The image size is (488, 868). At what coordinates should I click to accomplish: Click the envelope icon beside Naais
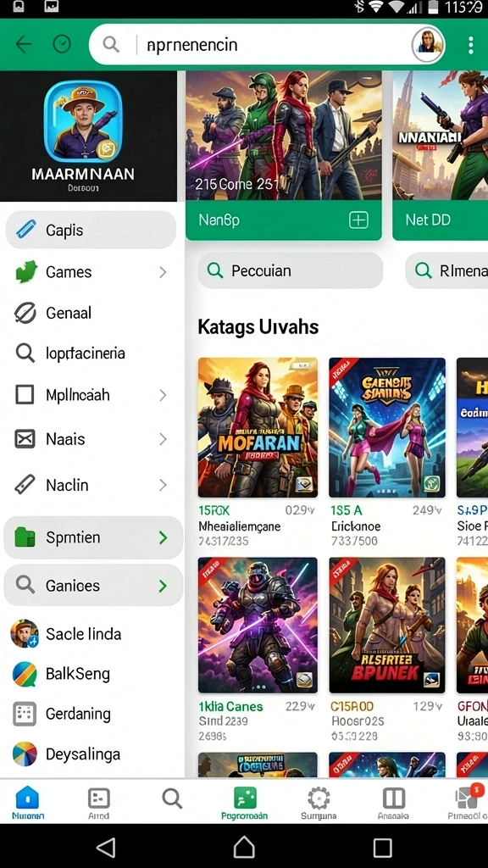tap(25, 439)
